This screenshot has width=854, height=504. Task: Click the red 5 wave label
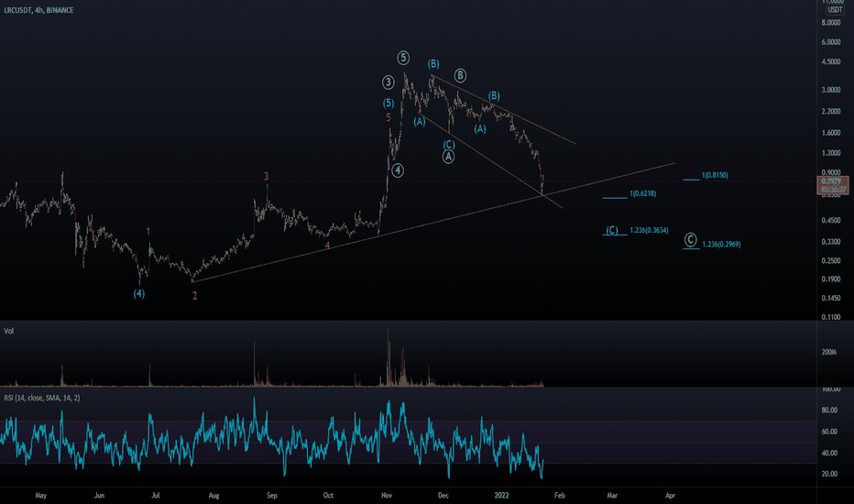click(389, 117)
